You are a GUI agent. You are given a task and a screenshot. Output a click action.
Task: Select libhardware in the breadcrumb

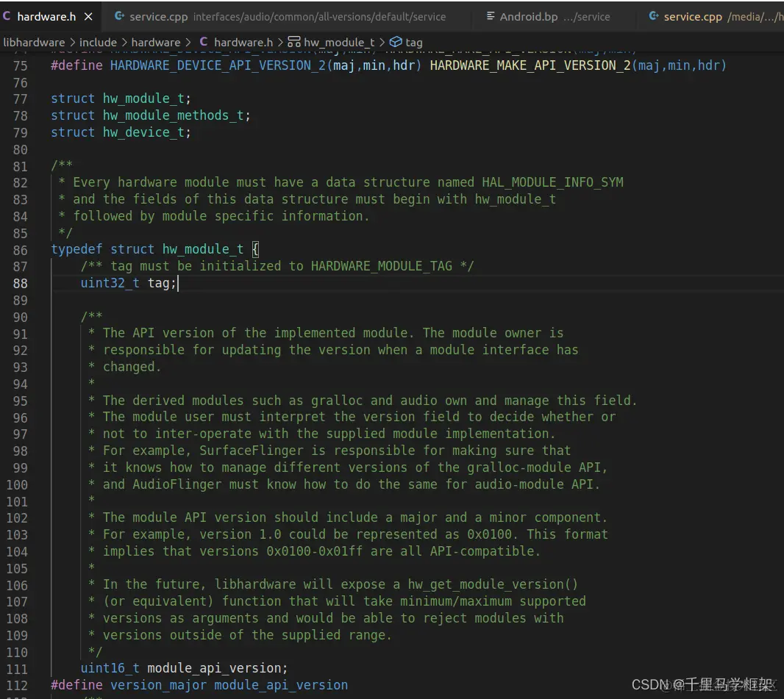(34, 43)
